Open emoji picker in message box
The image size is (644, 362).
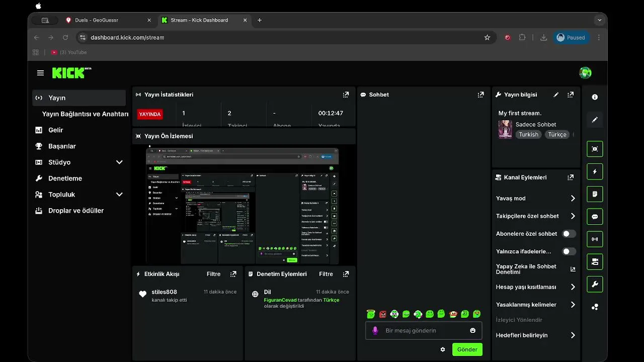click(473, 330)
